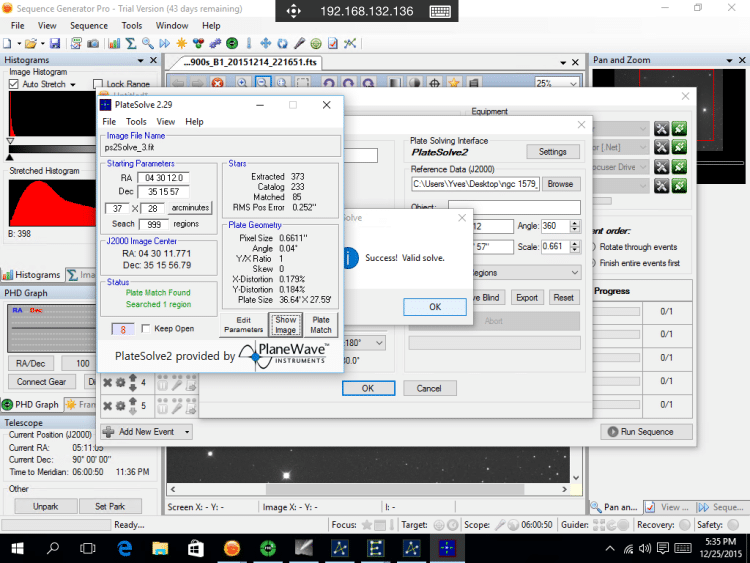Click the red stop icon in image toolbar

coord(218,83)
